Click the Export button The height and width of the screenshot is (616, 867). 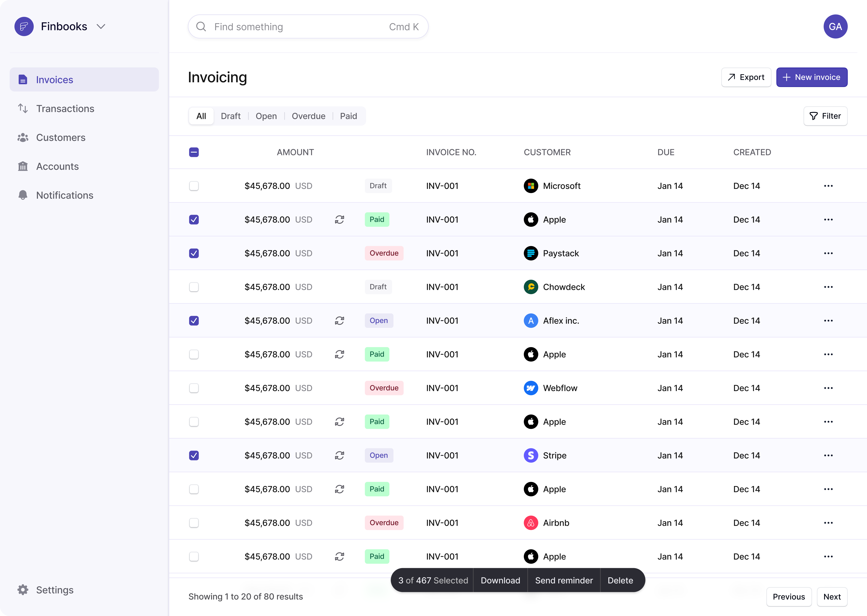pos(746,77)
